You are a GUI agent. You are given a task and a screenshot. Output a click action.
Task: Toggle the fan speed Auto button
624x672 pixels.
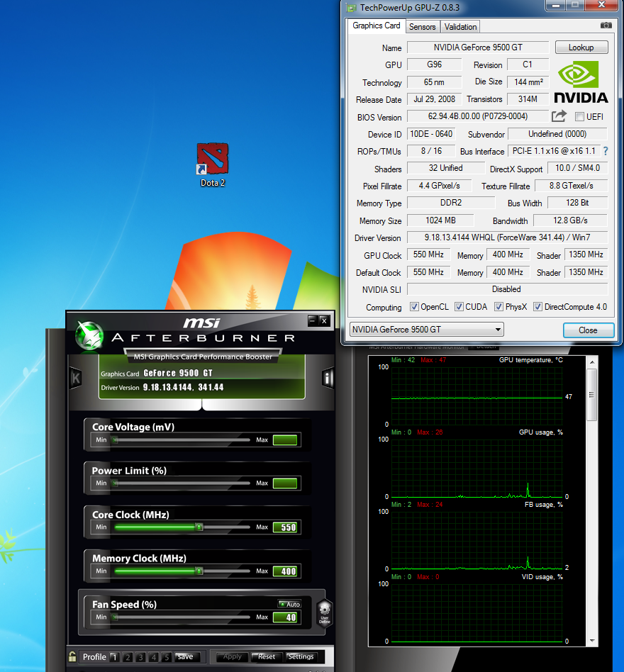[290, 604]
